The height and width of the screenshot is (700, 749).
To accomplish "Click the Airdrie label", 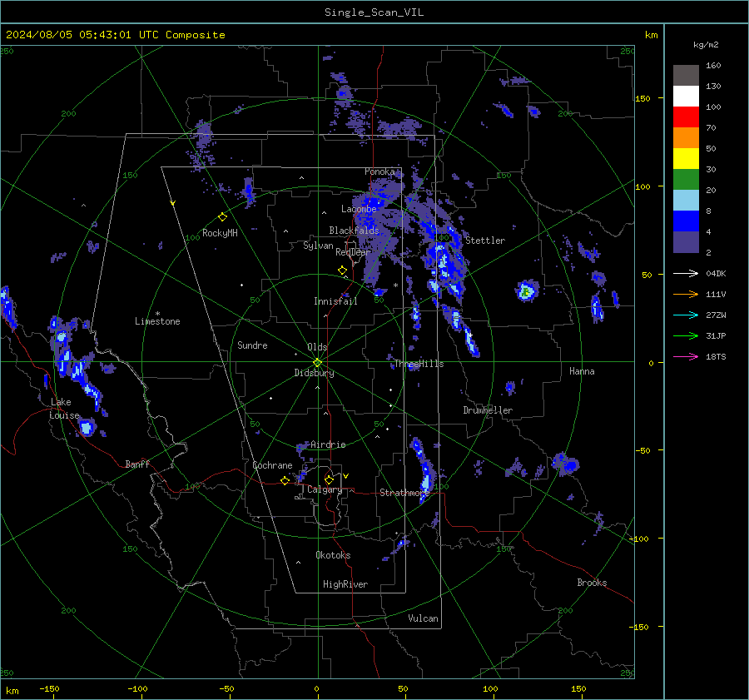I will click(x=328, y=444).
